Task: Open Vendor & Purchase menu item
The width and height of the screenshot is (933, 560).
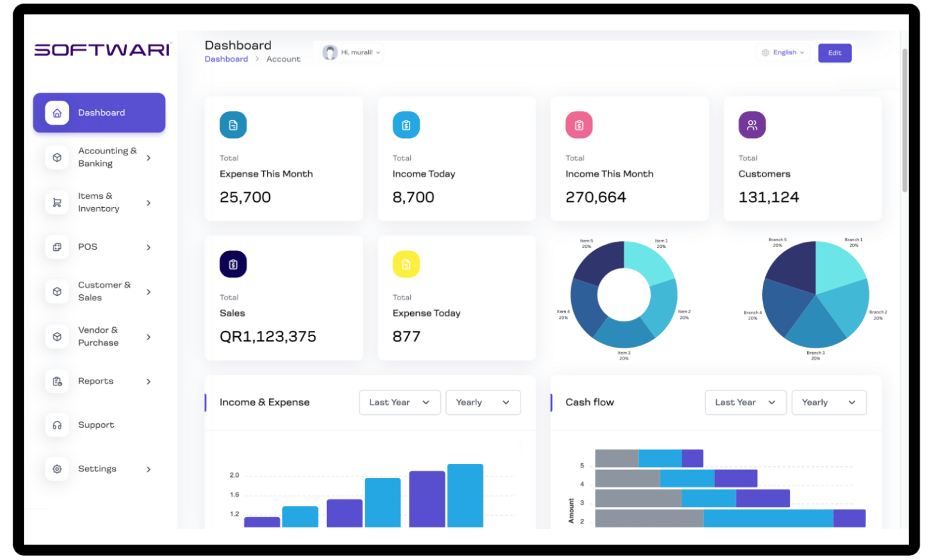Action: coord(99,337)
